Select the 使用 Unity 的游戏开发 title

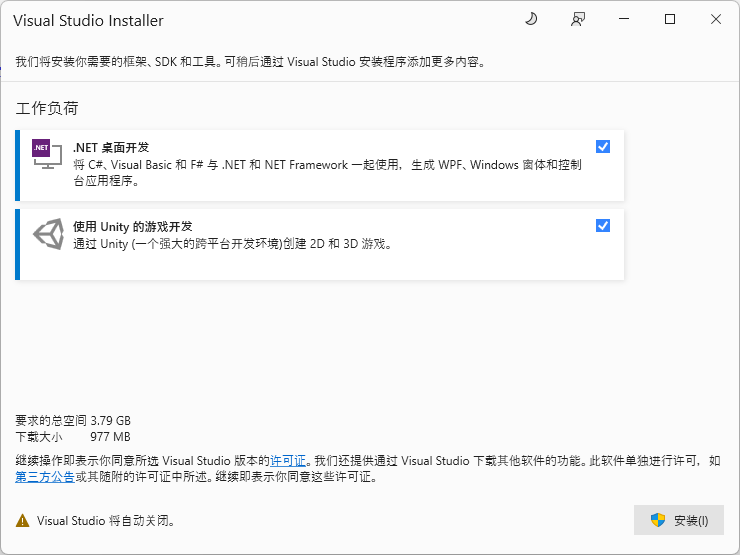click(x=133, y=227)
